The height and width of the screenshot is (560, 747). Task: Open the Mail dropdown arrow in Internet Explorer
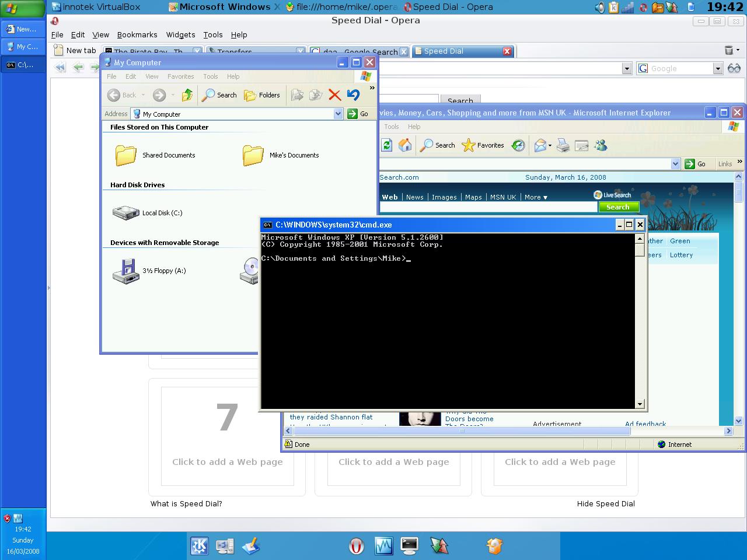click(549, 145)
